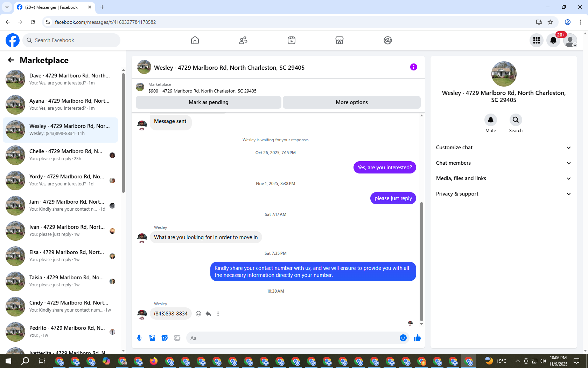The image size is (588, 368).
Task: Expand Chat members section
Action: pos(504,163)
